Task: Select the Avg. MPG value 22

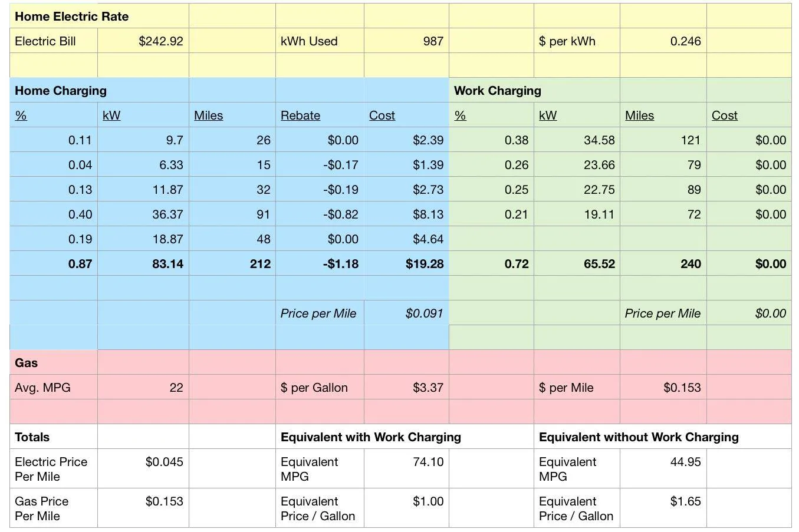Action: pos(143,388)
